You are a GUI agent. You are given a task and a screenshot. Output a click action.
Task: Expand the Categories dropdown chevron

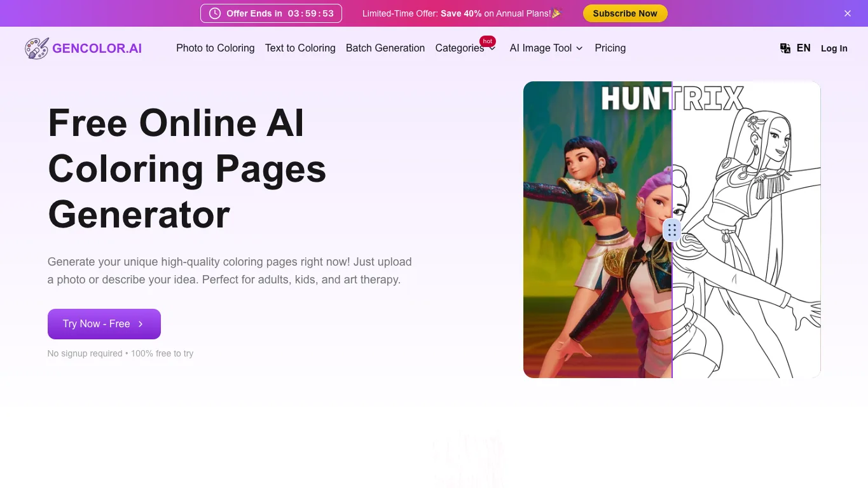[x=492, y=48]
